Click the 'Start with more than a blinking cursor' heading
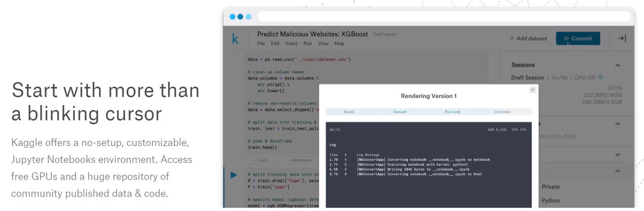The height and width of the screenshot is (211, 644). (x=105, y=101)
